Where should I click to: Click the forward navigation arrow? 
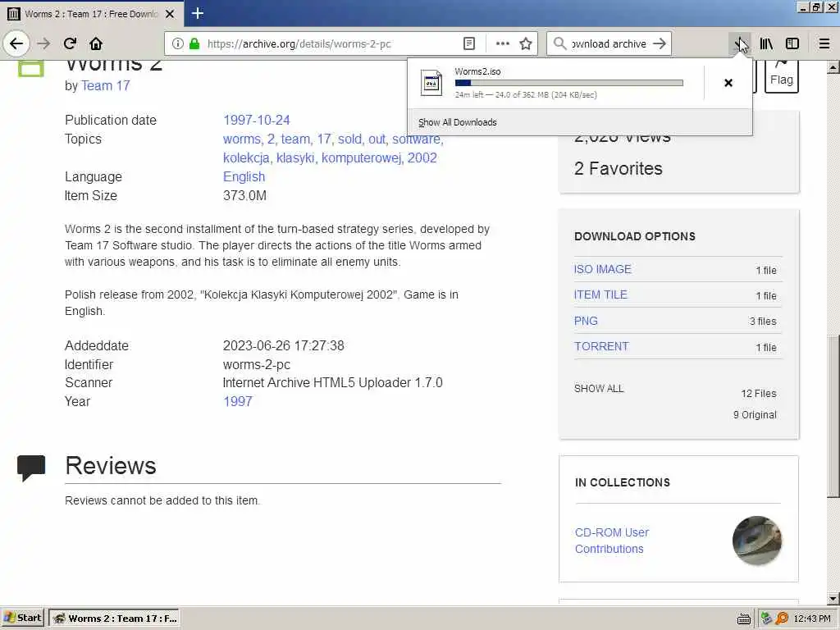coord(43,43)
